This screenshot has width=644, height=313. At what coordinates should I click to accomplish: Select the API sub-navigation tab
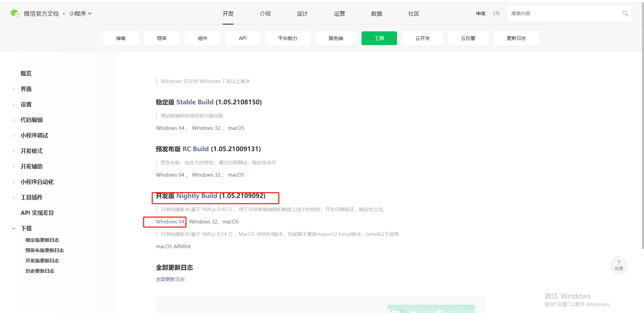click(x=243, y=38)
